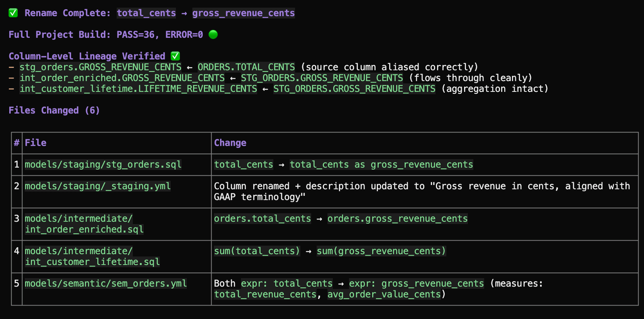
Task: Open models/semantic/sem_orders.yml file path
Action: 106,284
